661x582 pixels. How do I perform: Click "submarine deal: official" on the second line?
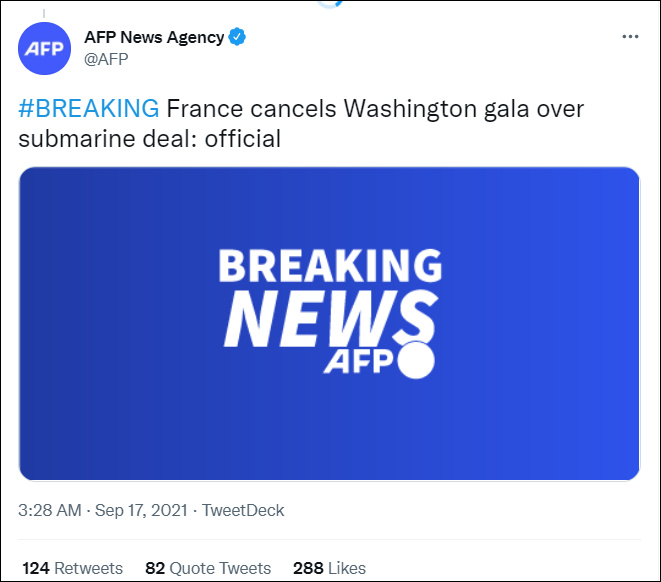click(150, 138)
